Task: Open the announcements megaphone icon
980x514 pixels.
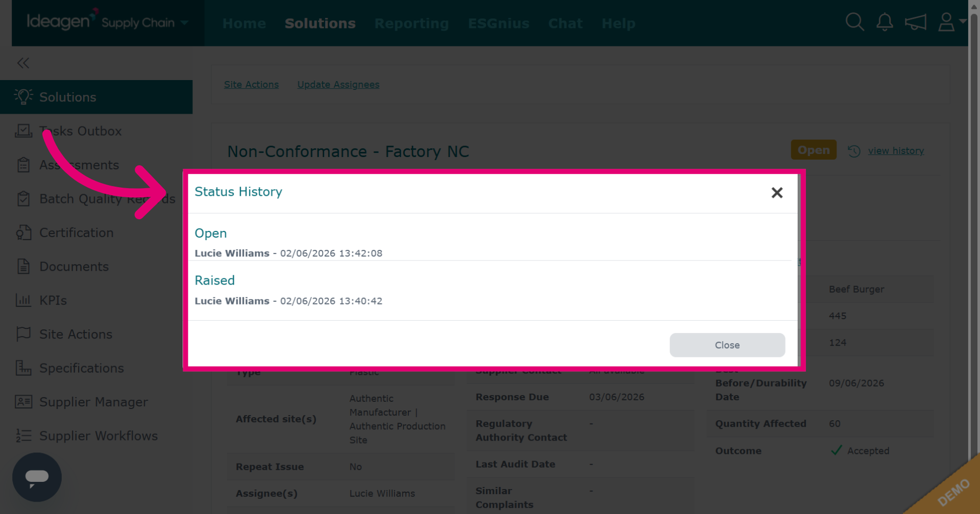Action: [x=915, y=22]
